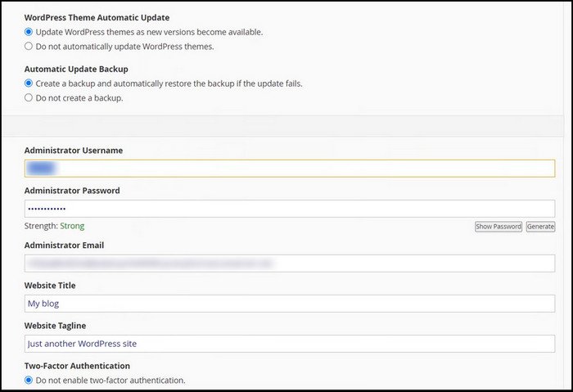Viewport: 573px width, 392px height.
Task: Click the Website Tagline text box
Action: (290, 344)
